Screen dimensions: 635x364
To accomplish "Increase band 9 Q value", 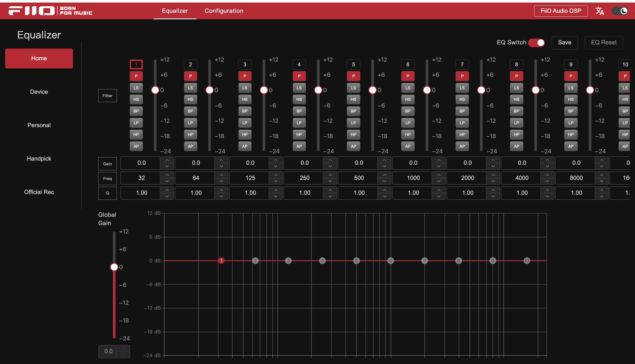I will pos(602,190).
